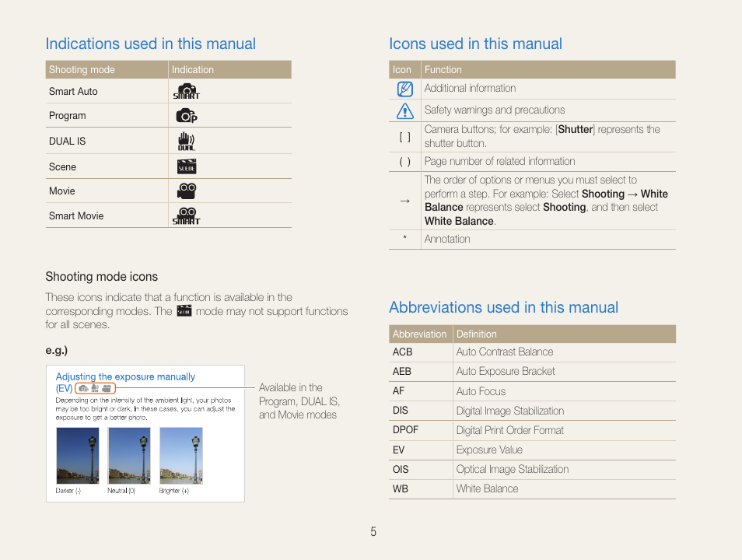Click the safety warning triangle icon
The height and width of the screenshot is (560, 742).
coord(404,110)
